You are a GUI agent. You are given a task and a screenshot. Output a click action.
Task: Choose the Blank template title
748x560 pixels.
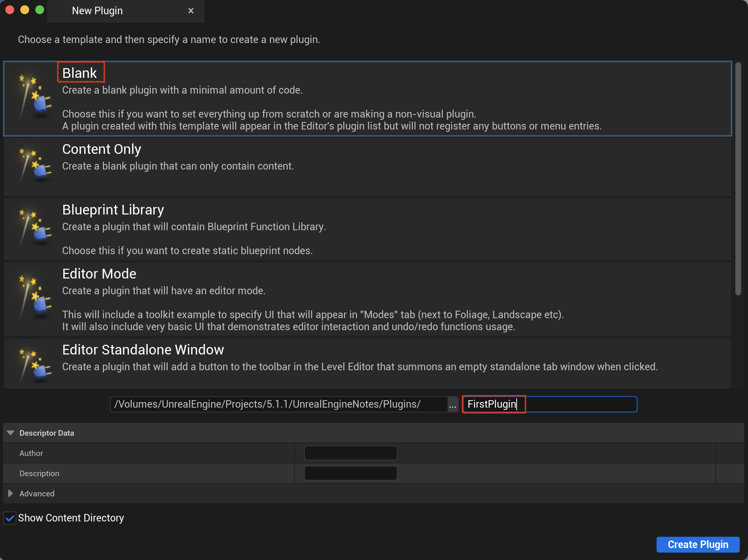click(x=79, y=73)
